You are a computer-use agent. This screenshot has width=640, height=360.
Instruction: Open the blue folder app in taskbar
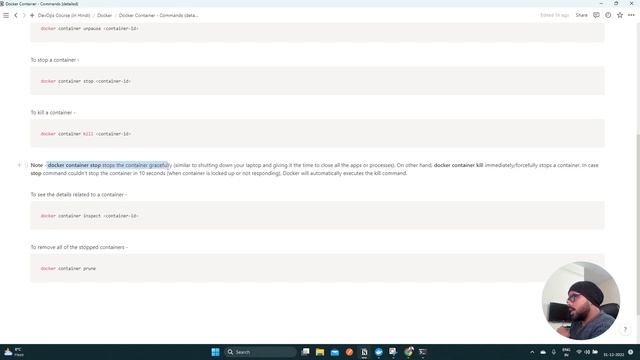point(335,352)
